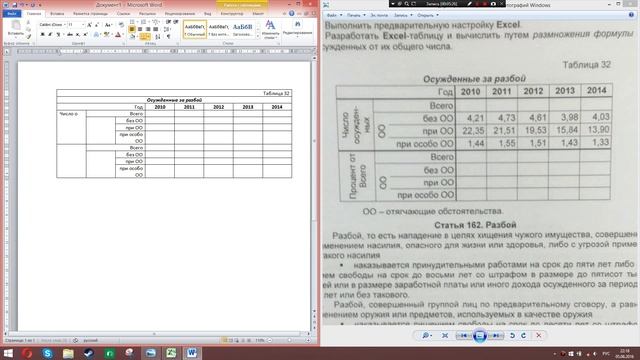The width and height of the screenshot is (640, 360).
Task: Open Windows Start button
Action: pyautogui.click(x=8, y=353)
